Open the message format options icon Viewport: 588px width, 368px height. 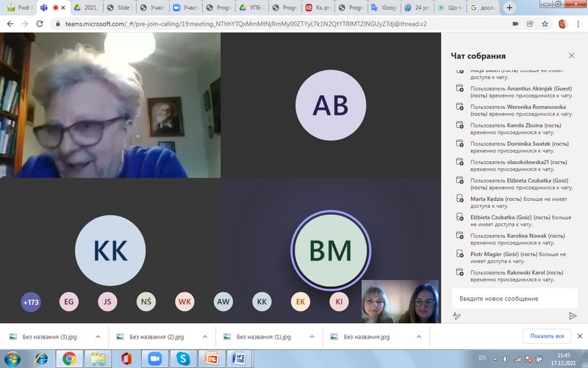[x=456, y=315]
